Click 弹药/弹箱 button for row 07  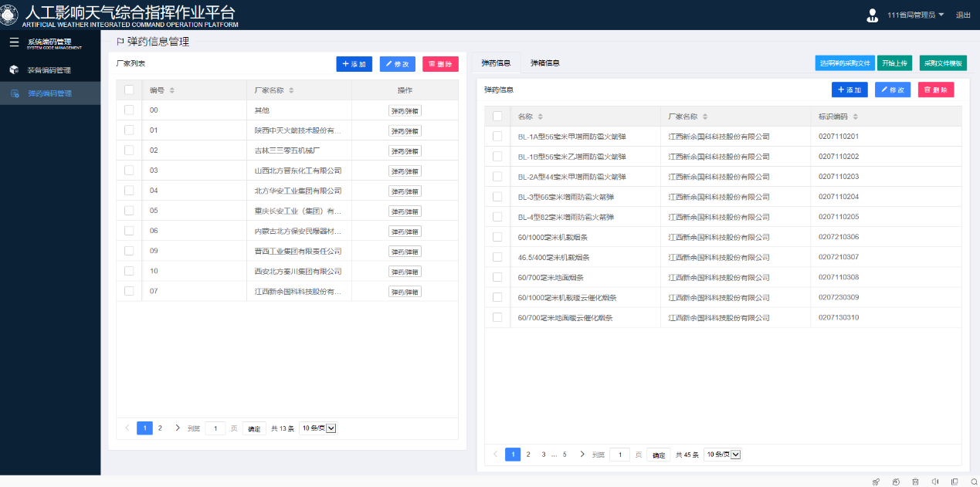tap(405, 291)
